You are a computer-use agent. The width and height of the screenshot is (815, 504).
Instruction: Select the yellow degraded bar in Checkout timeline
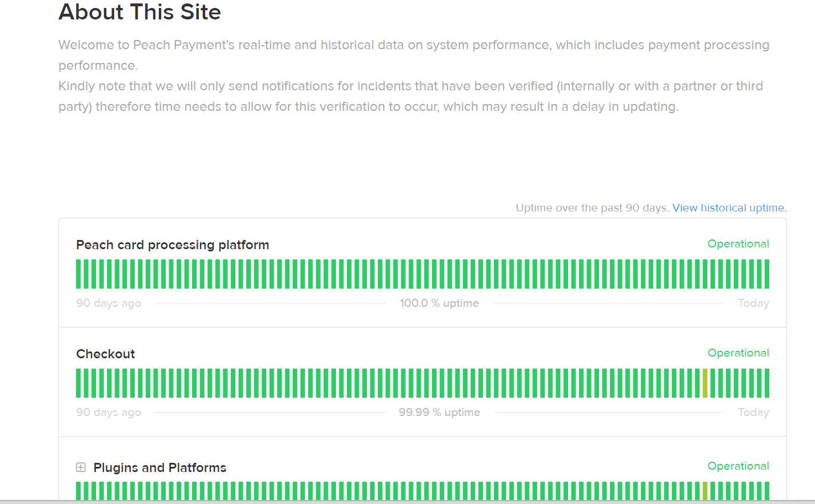705,383
